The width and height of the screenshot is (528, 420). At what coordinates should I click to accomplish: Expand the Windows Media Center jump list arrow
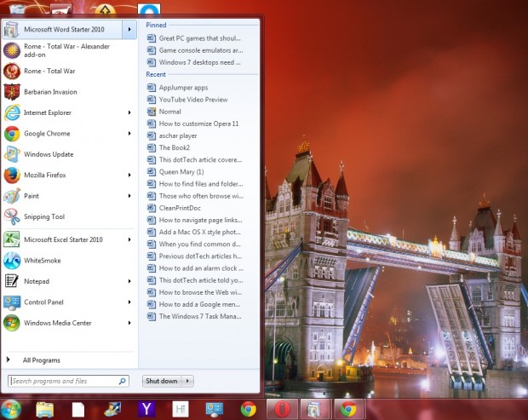click(129, 323)
